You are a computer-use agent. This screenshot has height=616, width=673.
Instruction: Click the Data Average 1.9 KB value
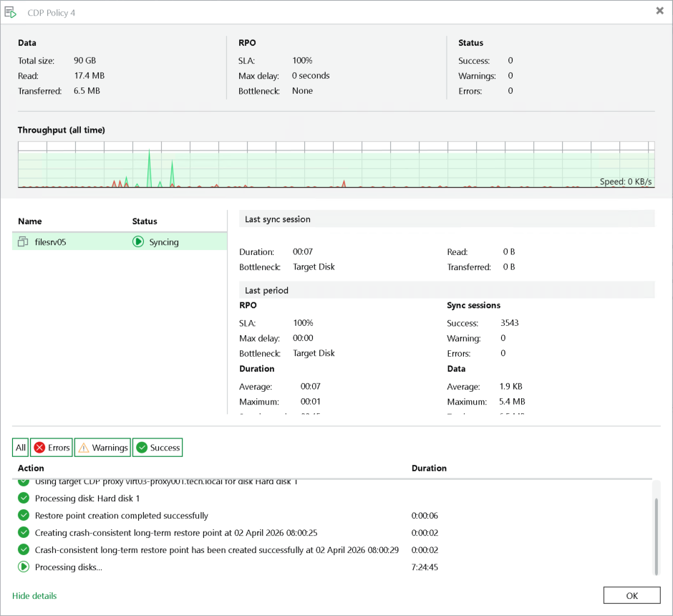[x=510, y=386]
